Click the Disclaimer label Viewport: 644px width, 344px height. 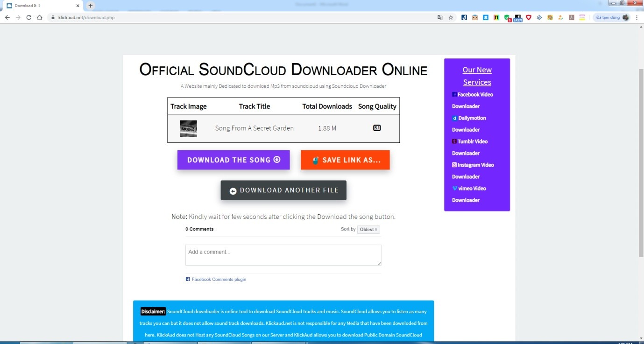point(153,311)
